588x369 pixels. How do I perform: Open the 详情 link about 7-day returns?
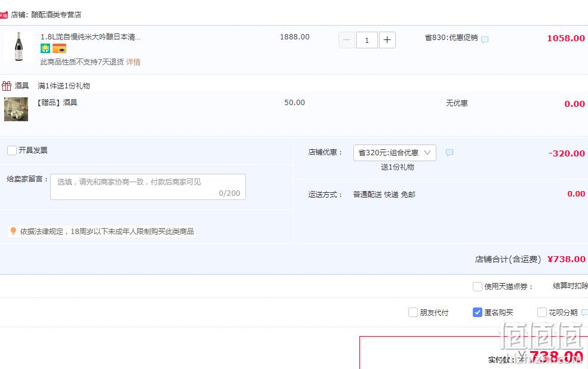(133, 62)
